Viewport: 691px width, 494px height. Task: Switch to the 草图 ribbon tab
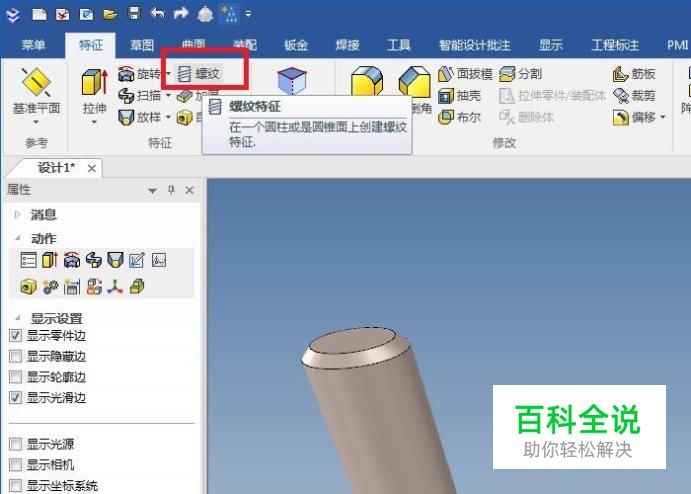click(x=142, y=45)
